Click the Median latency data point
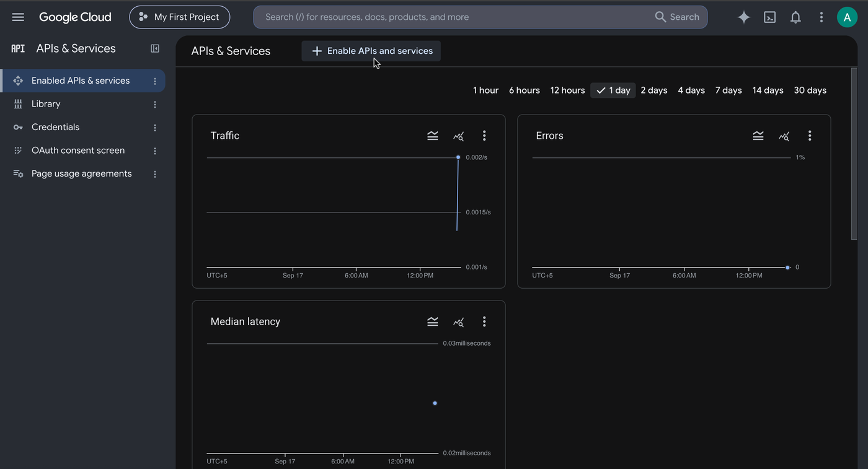 pos(435,403)
